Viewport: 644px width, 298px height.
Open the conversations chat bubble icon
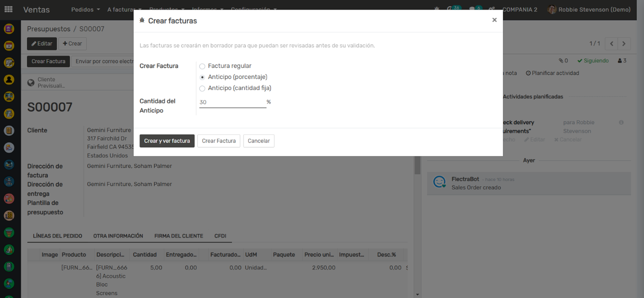[473, 9]
